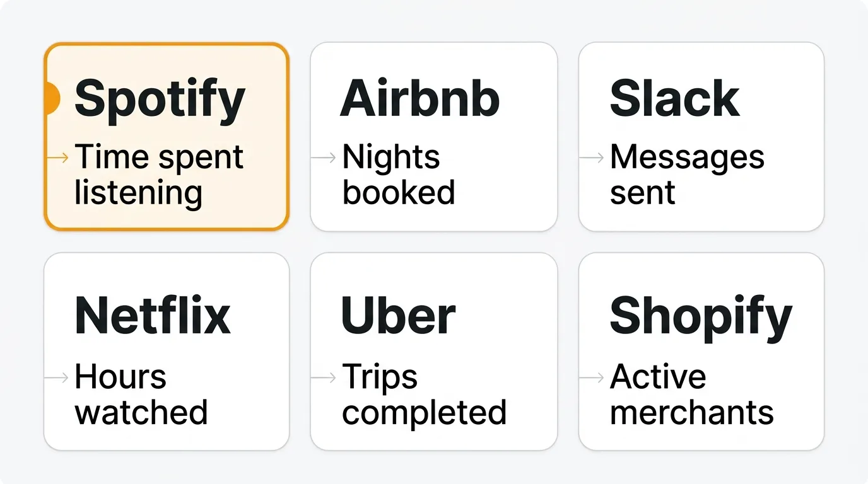This screenshot has height=484, width=868.
Task: Click the arrow beside Hours watched
Action: coord(57,377)
